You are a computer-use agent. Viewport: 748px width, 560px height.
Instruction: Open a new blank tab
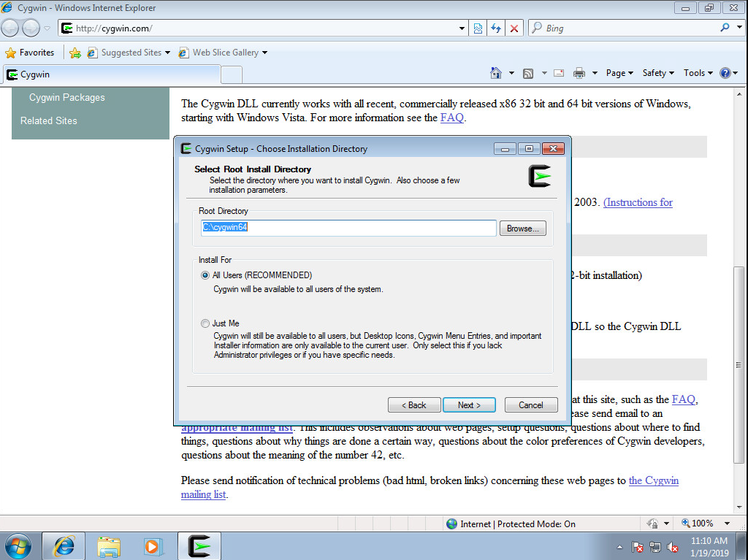coord(232,75)
